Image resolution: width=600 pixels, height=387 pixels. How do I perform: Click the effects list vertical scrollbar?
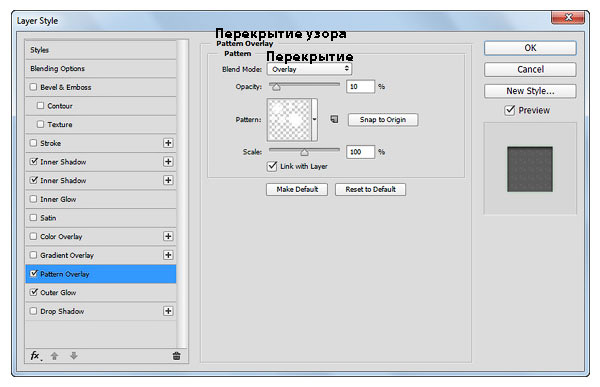pyautogui.click(x=183, y=193)
